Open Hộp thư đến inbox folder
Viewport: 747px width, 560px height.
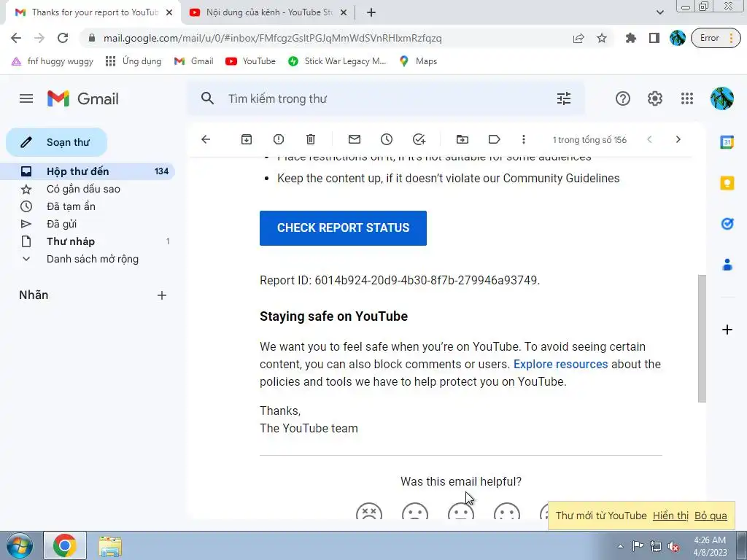88,171
